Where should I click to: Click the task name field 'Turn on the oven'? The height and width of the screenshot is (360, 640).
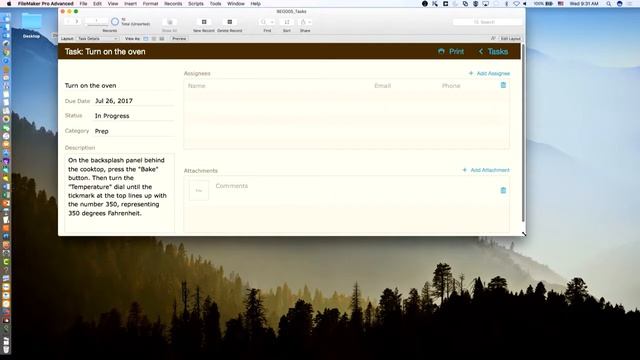point(119,85)
